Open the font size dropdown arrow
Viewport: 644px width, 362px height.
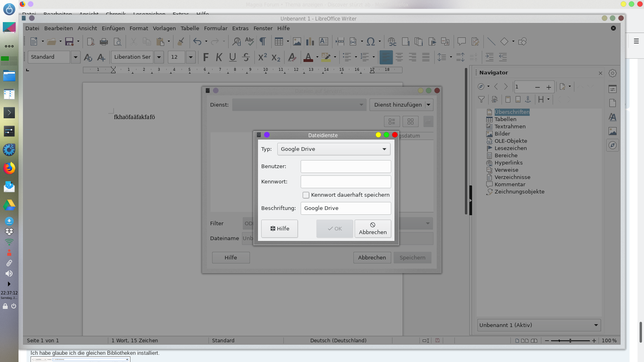coord(191,57)
